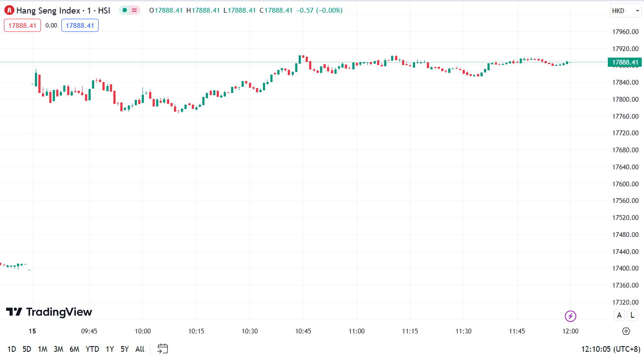Toggle log scale with L button
Image resolution: width=644 pixels, height=357 pixels.
pyautogui.click(x=632, y=315)
